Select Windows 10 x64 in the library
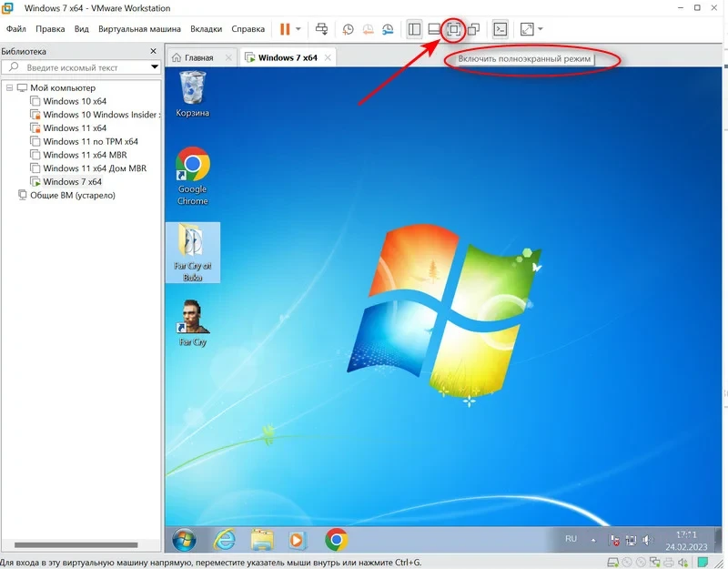728x569 pixels. point(75,101)
